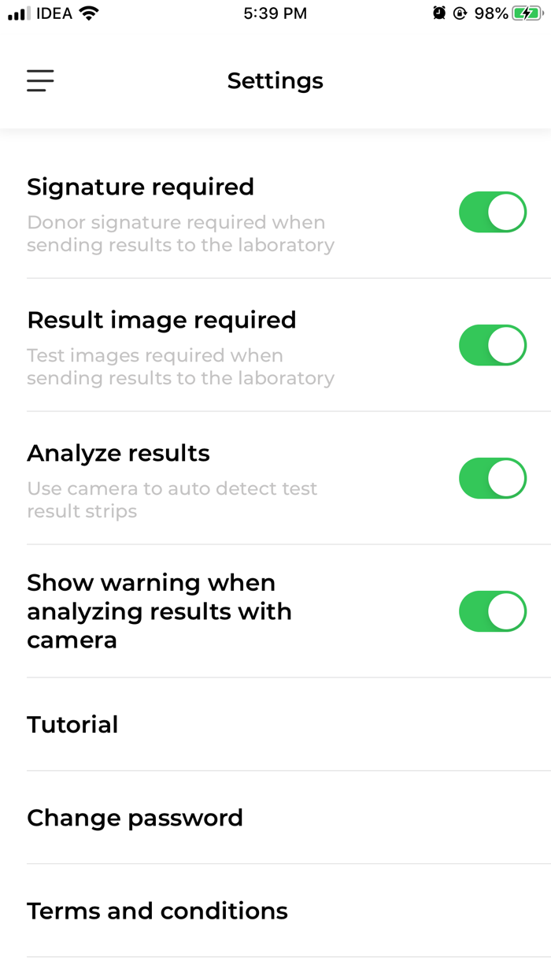The image size is (551, 980).
Task: Disable the Signature required toggle
Action: click(x=493, y=212)
